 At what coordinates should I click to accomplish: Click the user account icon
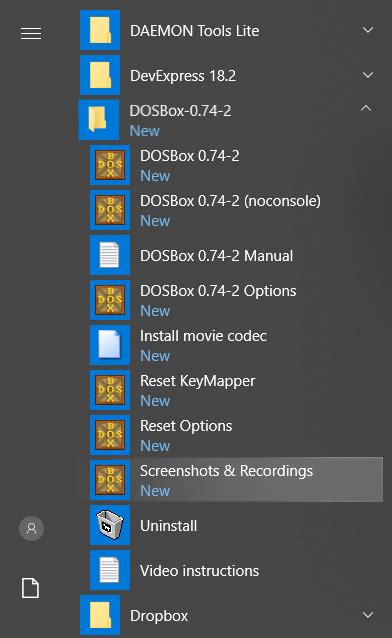(x=31, y=528)
